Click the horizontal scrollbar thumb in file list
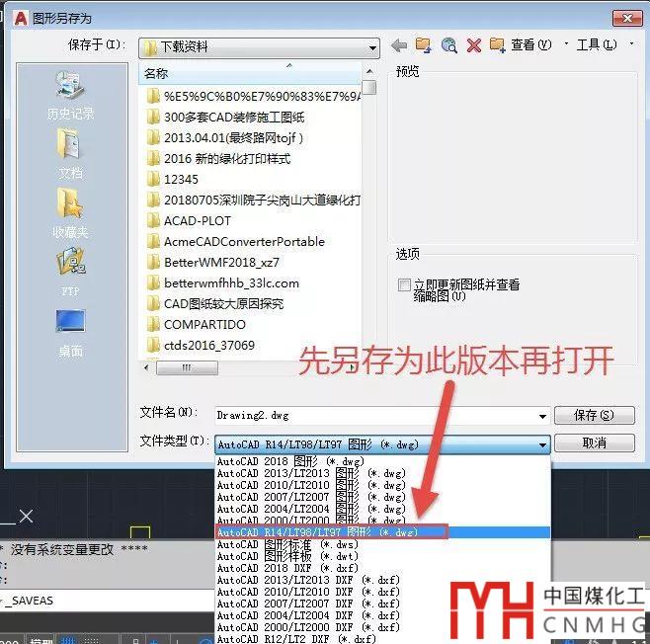650x644 pixels. click(187, 367)
